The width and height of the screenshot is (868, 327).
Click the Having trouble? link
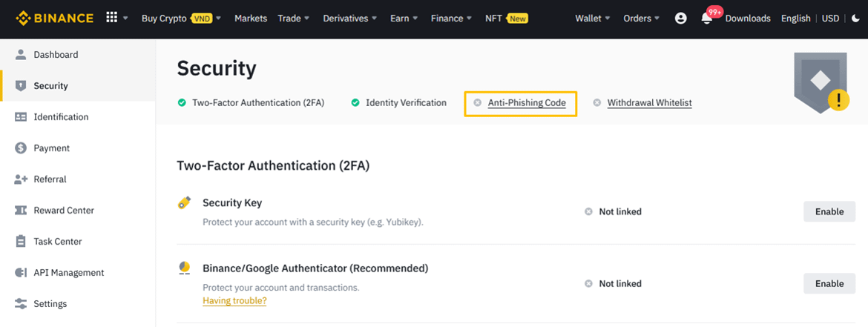[x=234, y=301]
